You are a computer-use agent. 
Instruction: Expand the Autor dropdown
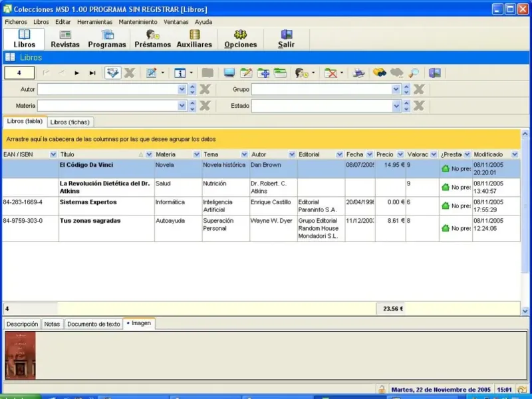(182, 89)
